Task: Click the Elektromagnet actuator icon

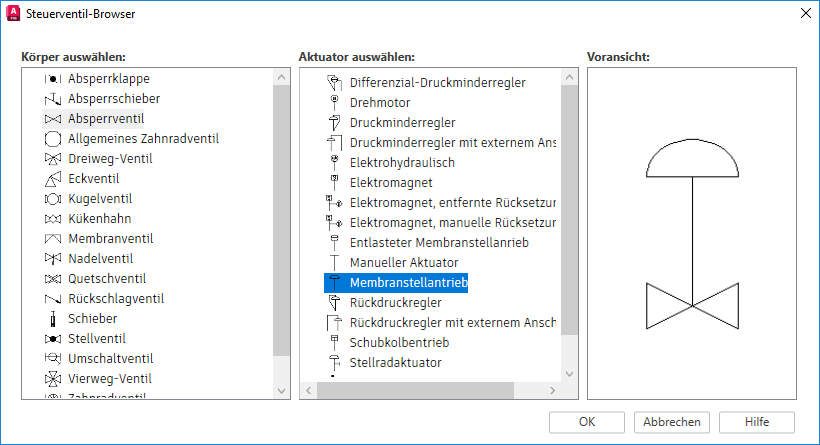Action: [x=334, y=183]
